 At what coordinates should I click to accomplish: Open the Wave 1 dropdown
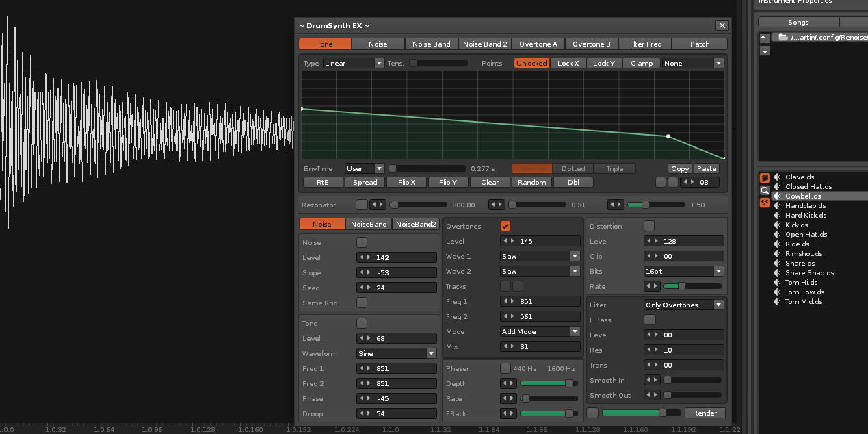(540, 256)
